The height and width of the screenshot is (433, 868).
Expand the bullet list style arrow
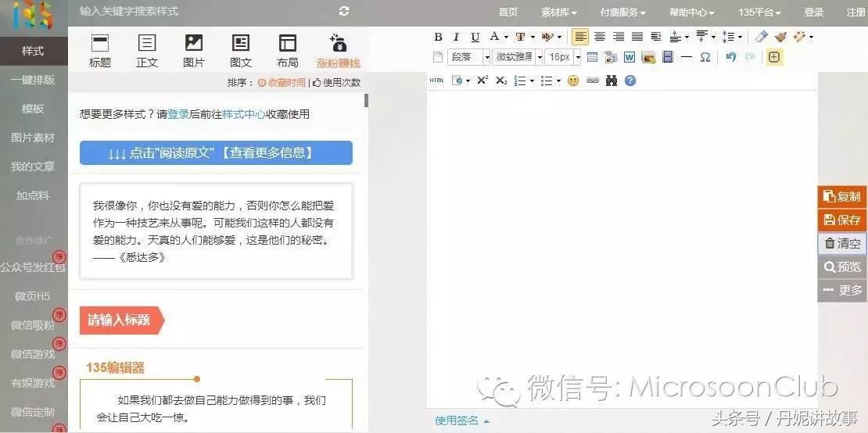[558, 81]
